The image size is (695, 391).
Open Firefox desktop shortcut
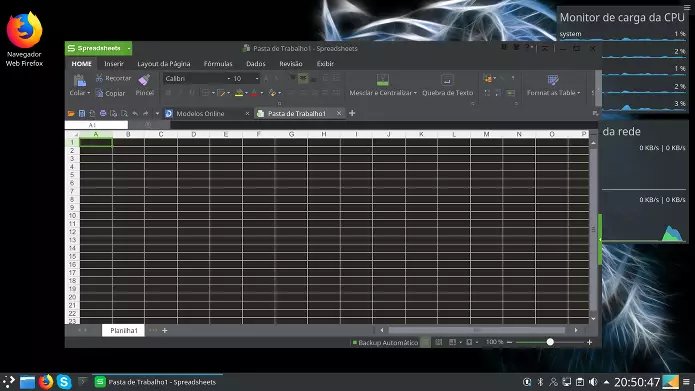[24, 39]
